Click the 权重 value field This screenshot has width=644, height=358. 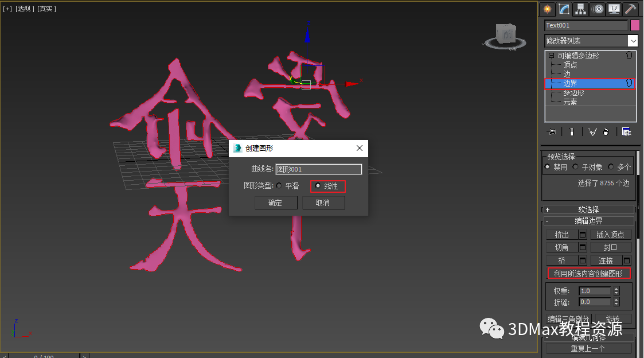tap(595, 291)
